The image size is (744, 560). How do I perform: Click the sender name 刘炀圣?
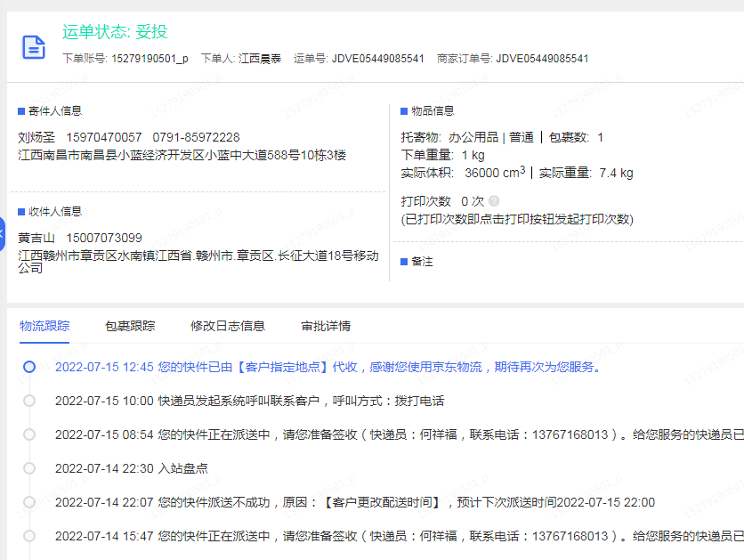pyautogui.click(x=36, y=138)
